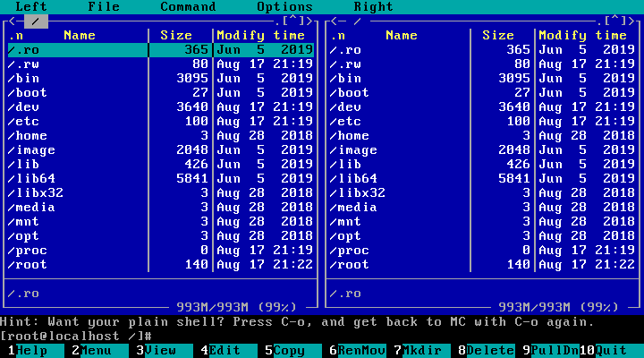Image resolution: width=644 pixels, height=358 pixels.
Task: Click the shell command prompt line
Action: click(322, 337)
